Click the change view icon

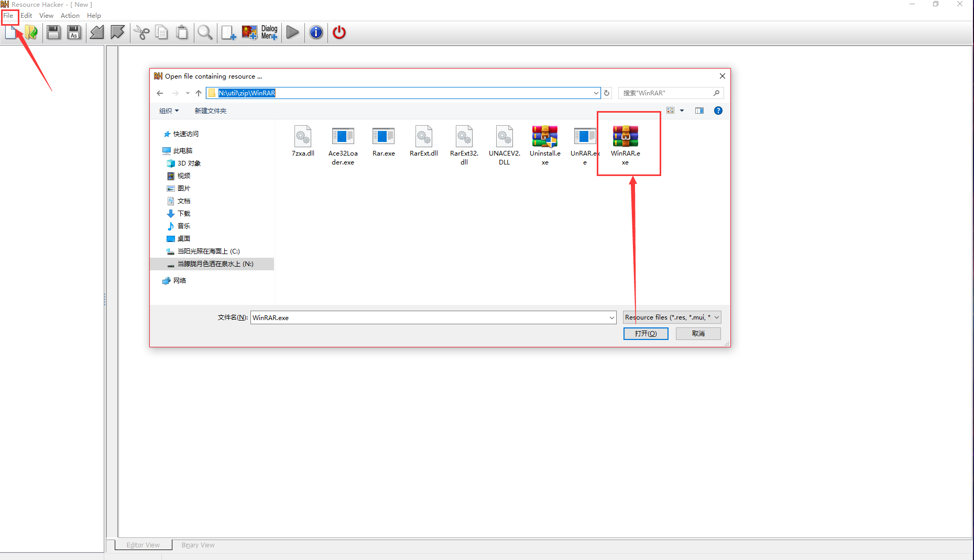click(x=670, y=111)
